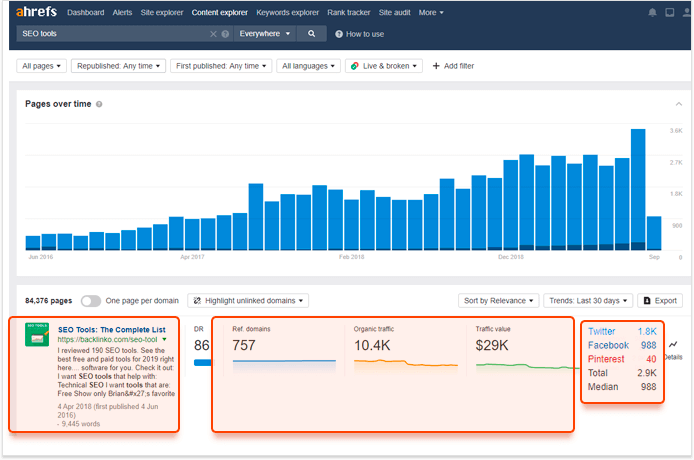This screenshot has width=694, height=460.
Task: Open Alerts in top navigation
Action: pyautogui.click(x=122, y=12)
